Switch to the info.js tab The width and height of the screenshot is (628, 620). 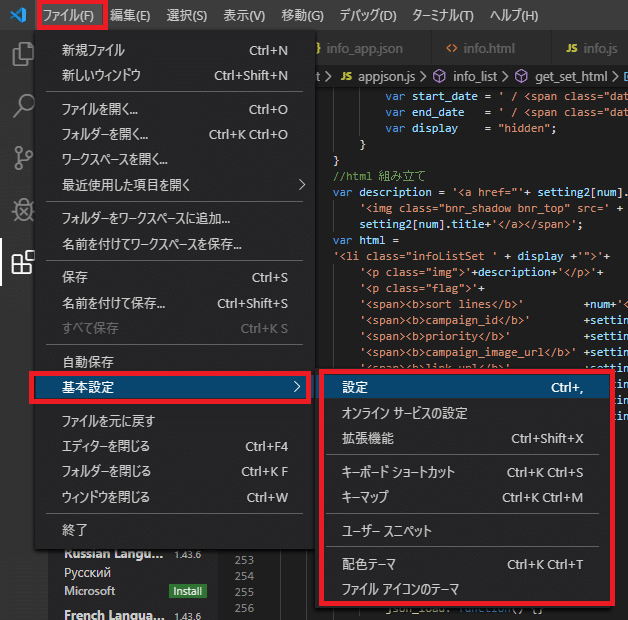(x=590, y=48)
